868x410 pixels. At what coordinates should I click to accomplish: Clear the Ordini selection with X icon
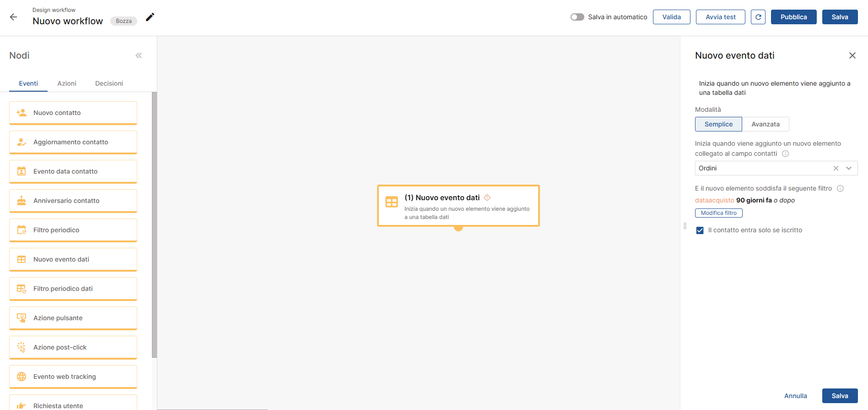coord(836,168)
